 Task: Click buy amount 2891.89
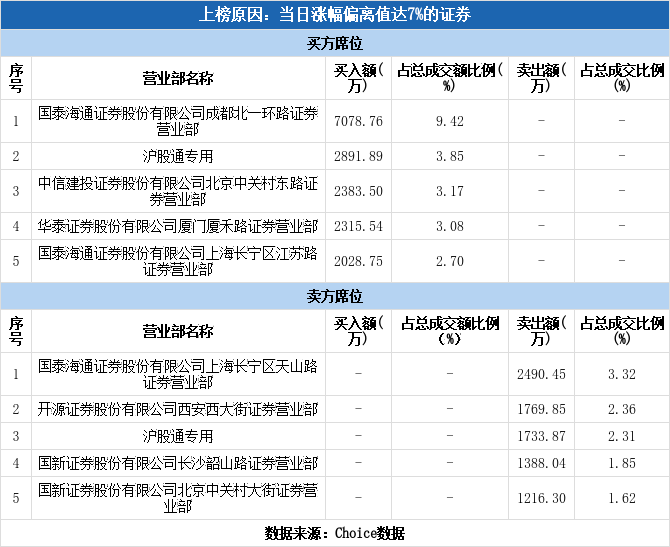click(x=358, y=156)
